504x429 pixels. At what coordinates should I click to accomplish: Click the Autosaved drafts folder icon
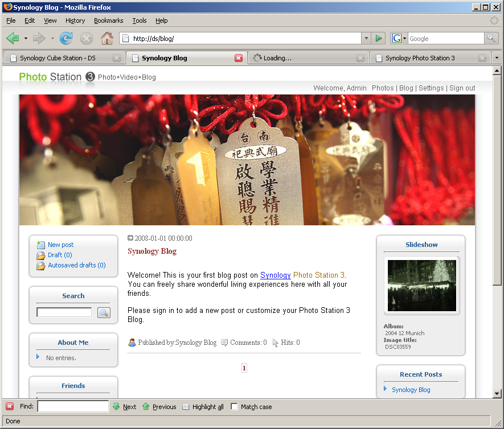pos(41,266)
